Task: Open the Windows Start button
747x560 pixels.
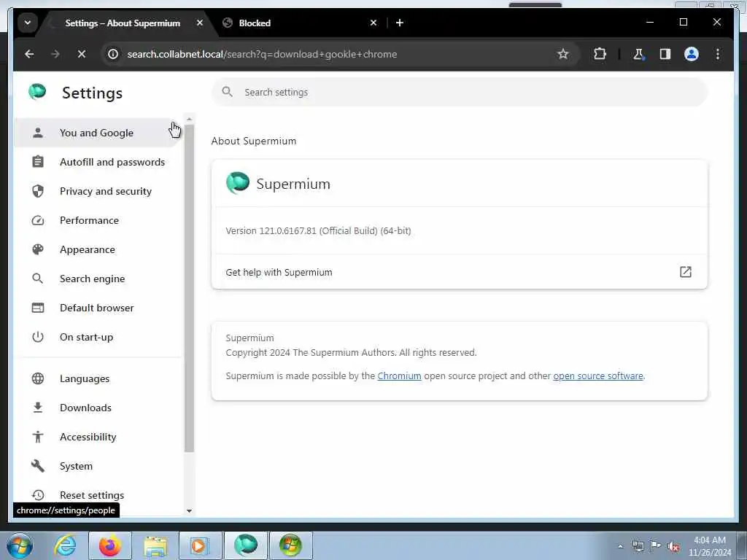Action: [20, 545]
